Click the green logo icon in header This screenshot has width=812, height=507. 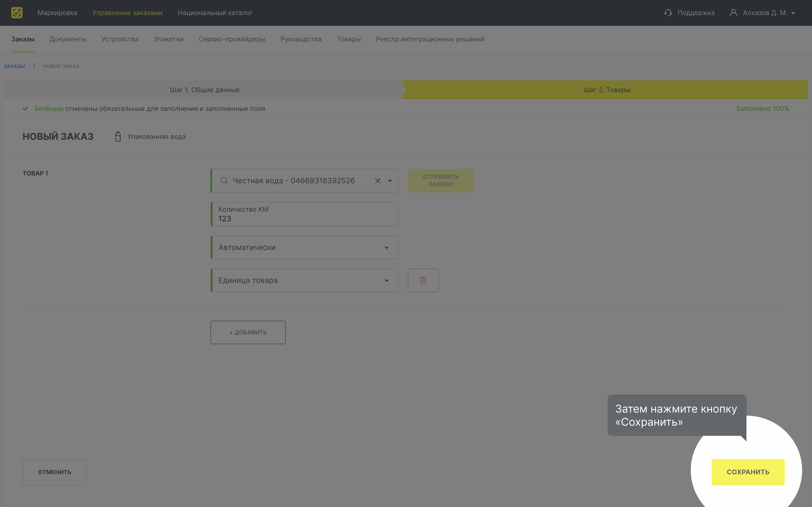[17, 13]
